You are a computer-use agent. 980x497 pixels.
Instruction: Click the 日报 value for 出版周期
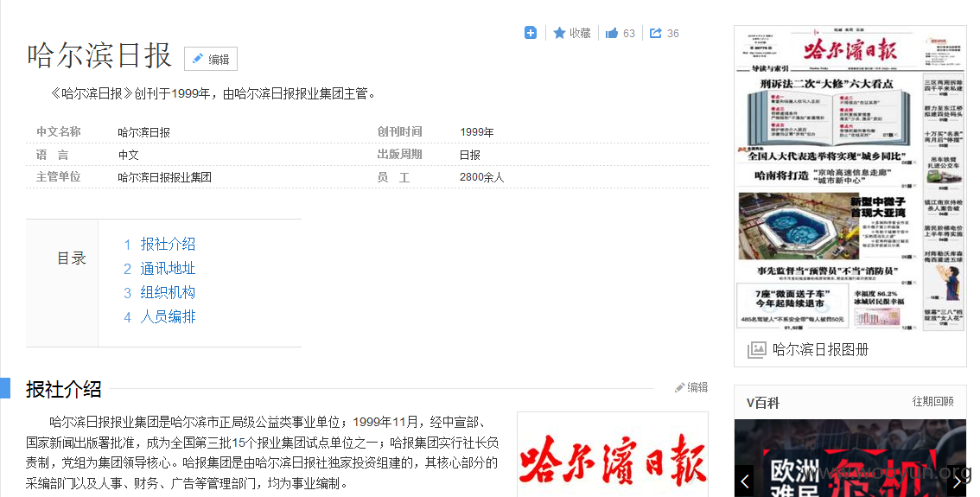pos(470,155)
